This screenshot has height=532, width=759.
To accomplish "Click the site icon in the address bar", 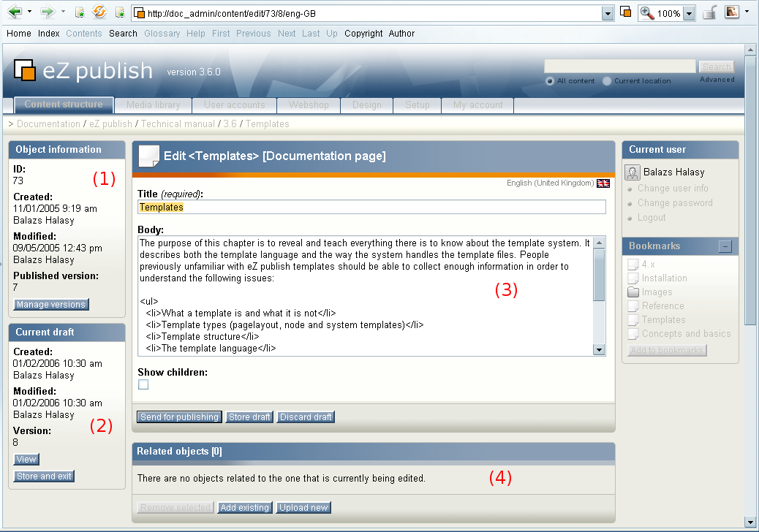I will point(140,13).
